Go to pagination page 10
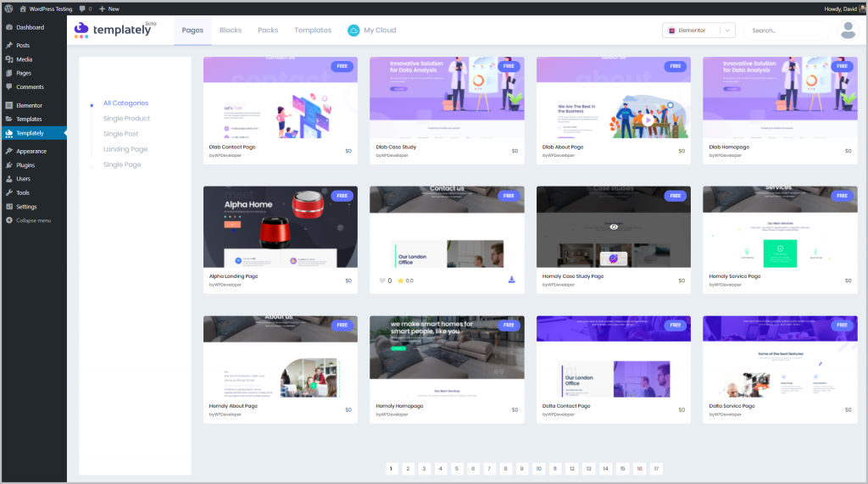 tap(538, 469)
